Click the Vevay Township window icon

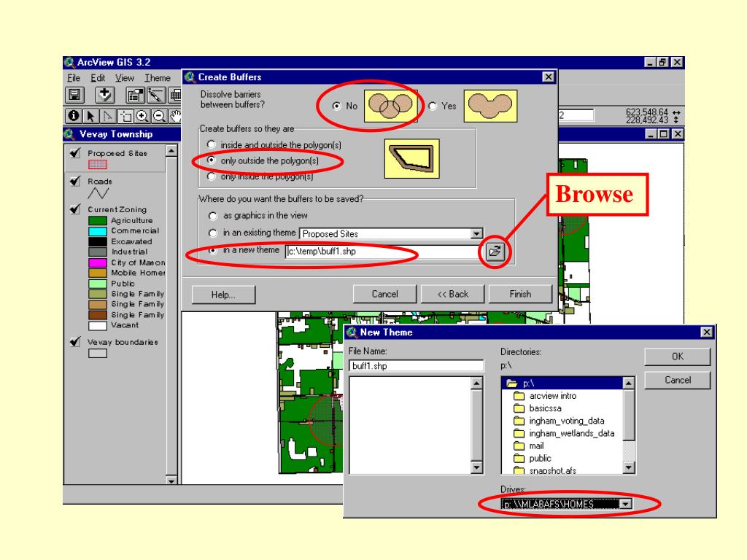click(x=69, y=134)
